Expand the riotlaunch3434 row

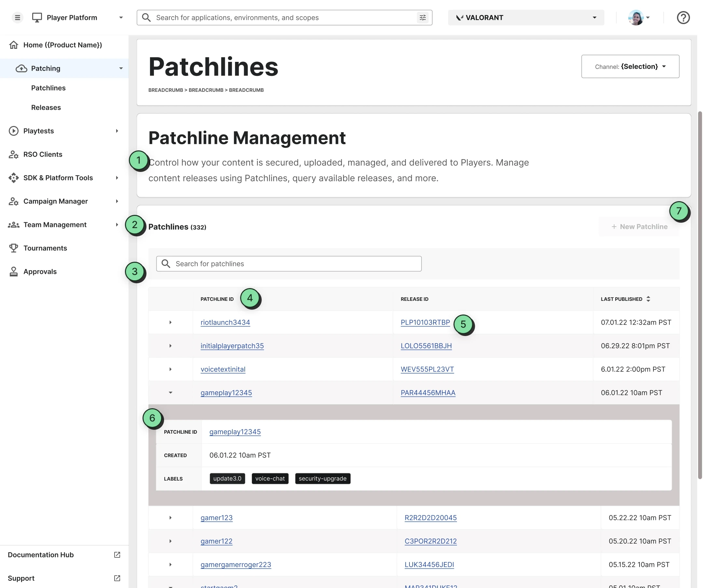[171, 322]
